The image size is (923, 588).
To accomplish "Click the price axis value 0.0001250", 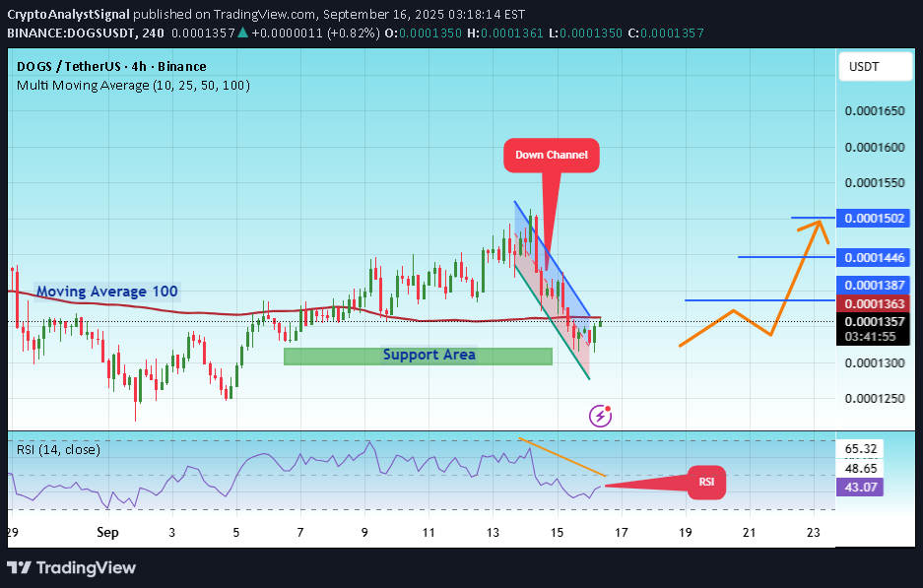I will (874, 399).
